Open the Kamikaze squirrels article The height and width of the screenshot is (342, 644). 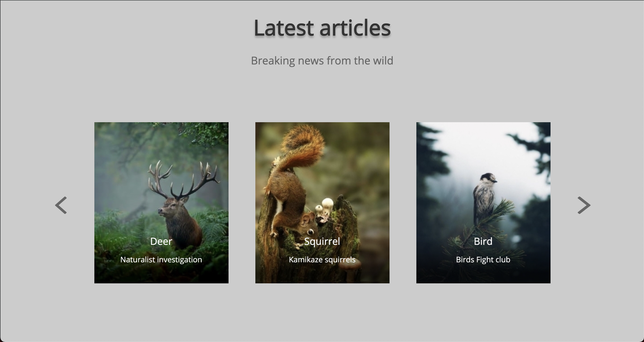click(x=322, y=259)
